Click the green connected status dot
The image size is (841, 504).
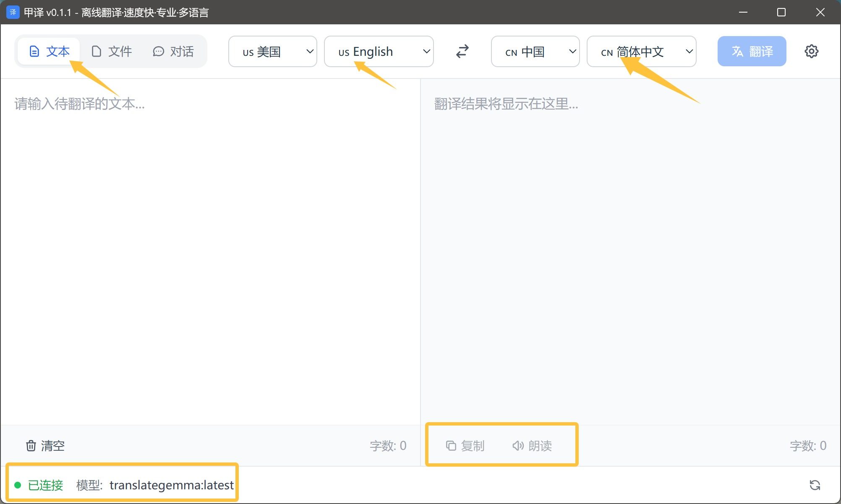pos(18,485)
